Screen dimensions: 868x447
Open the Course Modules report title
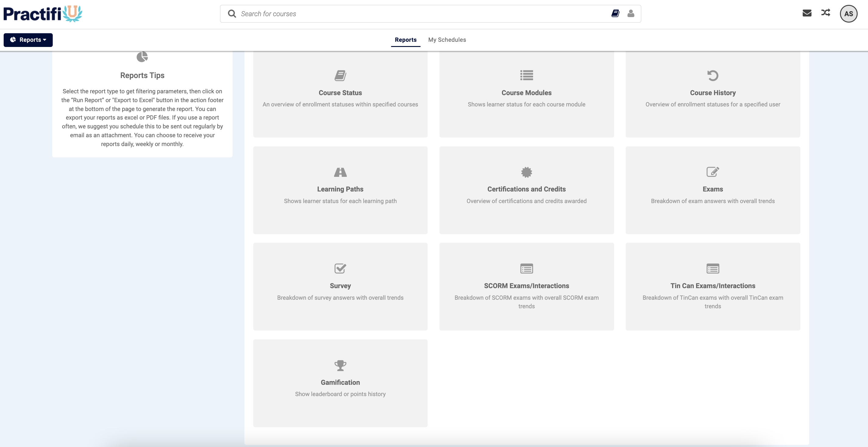point(526,93)
